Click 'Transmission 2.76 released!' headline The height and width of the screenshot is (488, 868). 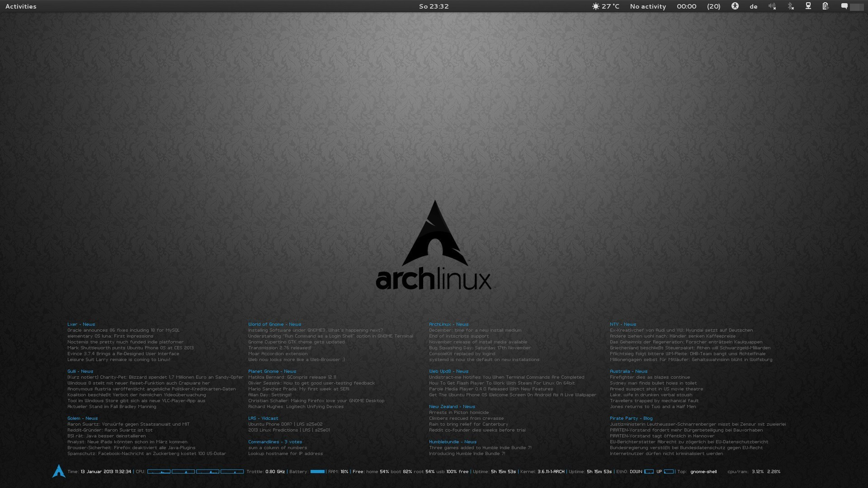point(279,347)
